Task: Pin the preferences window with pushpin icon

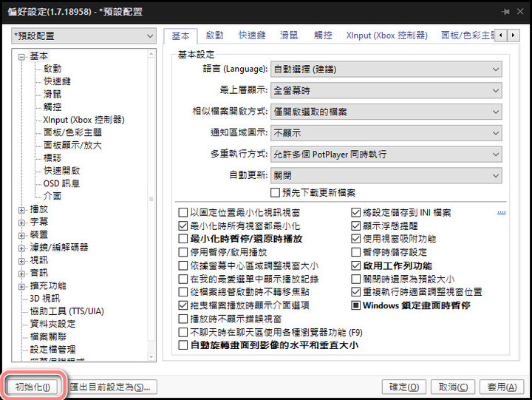Action: pos(505,12)
